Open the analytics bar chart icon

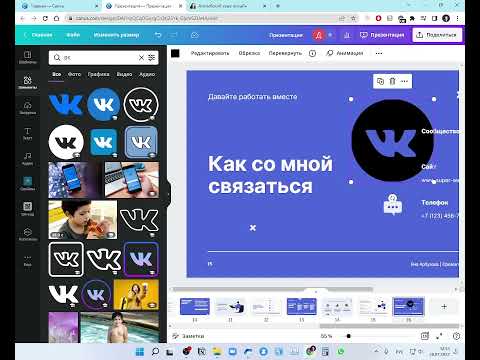[x=347, y=35]
